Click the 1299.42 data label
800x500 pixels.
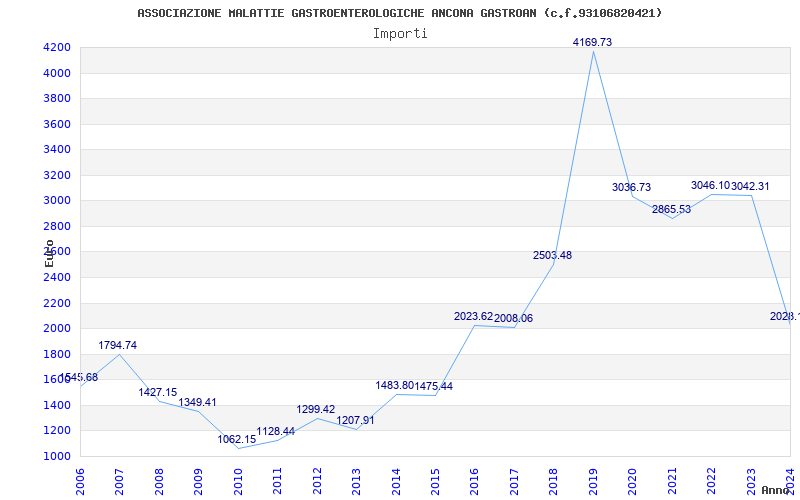316,409
